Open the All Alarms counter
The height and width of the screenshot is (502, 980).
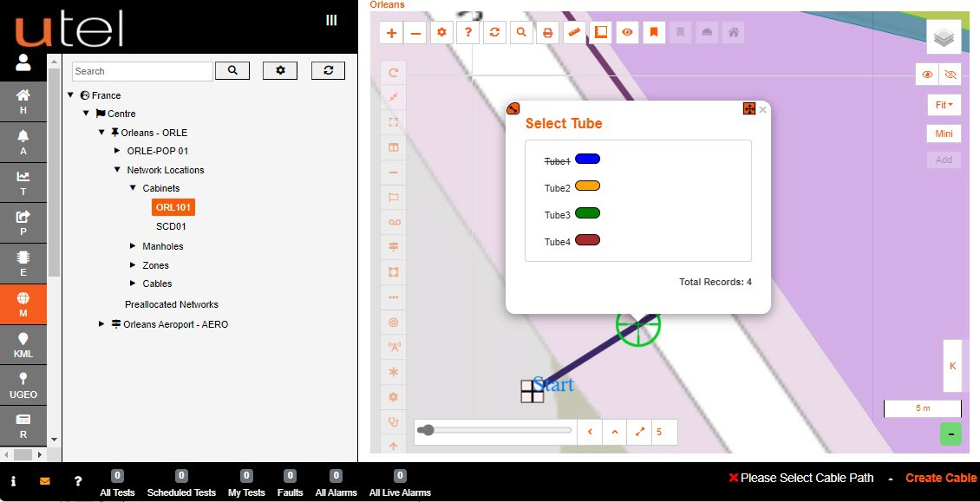(x=336, y=484)
